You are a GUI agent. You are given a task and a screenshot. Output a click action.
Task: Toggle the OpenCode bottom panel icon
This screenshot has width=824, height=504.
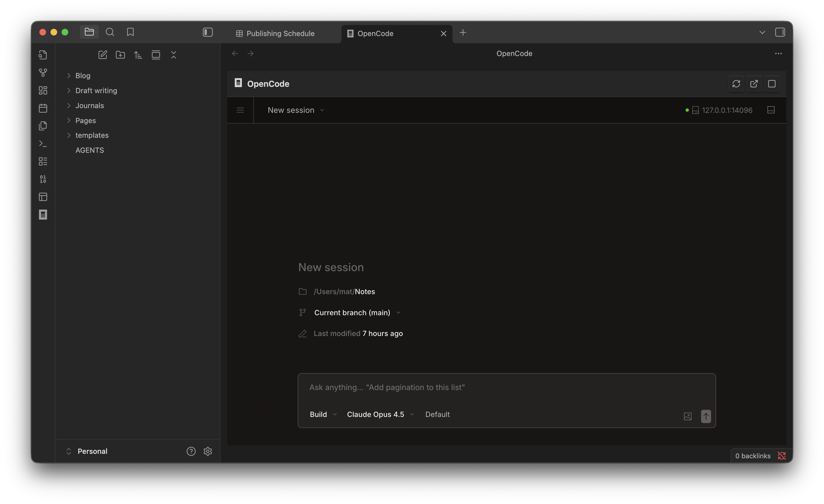click(771, 110)
